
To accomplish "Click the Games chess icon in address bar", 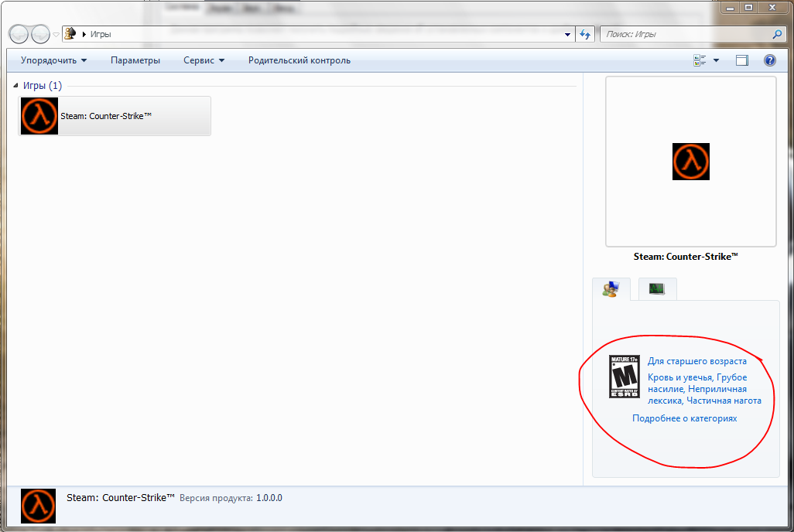I will [70, 34].
